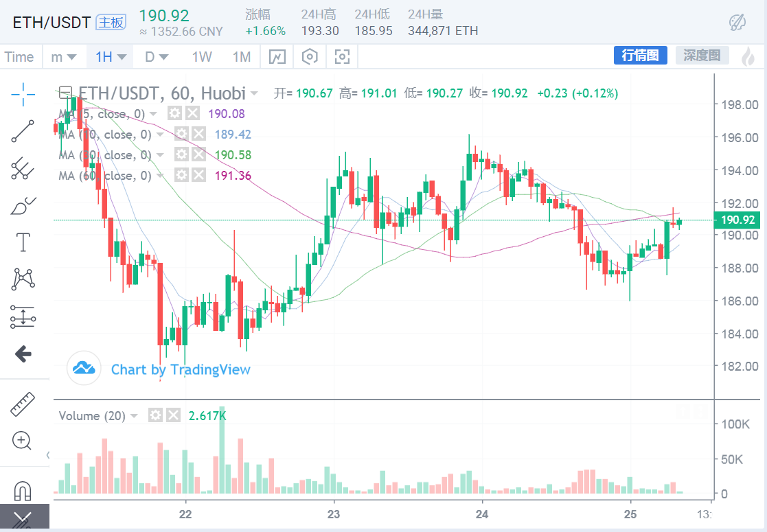Screen dimensions: 767x532
Task: Select the crosshair cursor tool
Action: click(x=23, y=94)
